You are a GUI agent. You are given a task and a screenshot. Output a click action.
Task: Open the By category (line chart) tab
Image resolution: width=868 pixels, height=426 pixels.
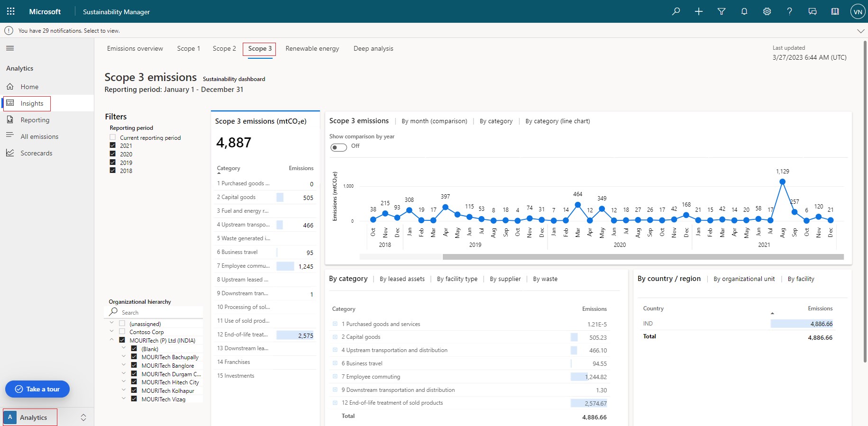pos(557,121)
